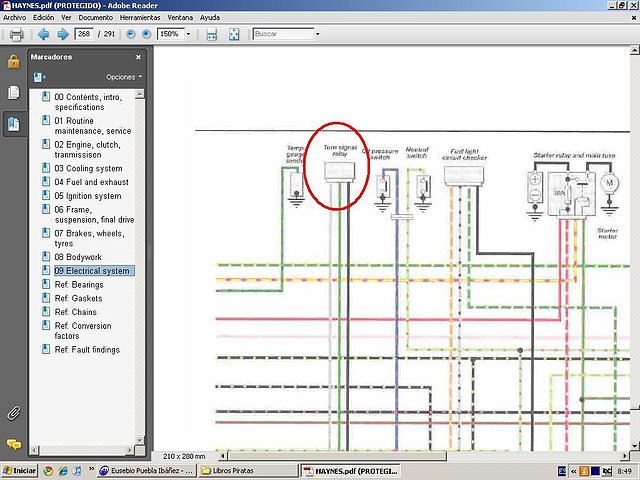This screenshot has height=480, width=640.
Task: Select bookmark Ref: Fault findings
Action: pos(87,350)
